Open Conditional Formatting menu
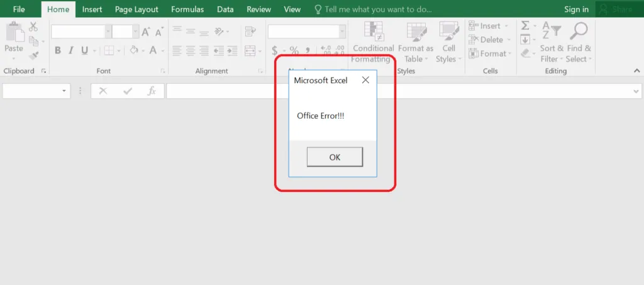This screenshot has width=644, height=285. [373, 43]
